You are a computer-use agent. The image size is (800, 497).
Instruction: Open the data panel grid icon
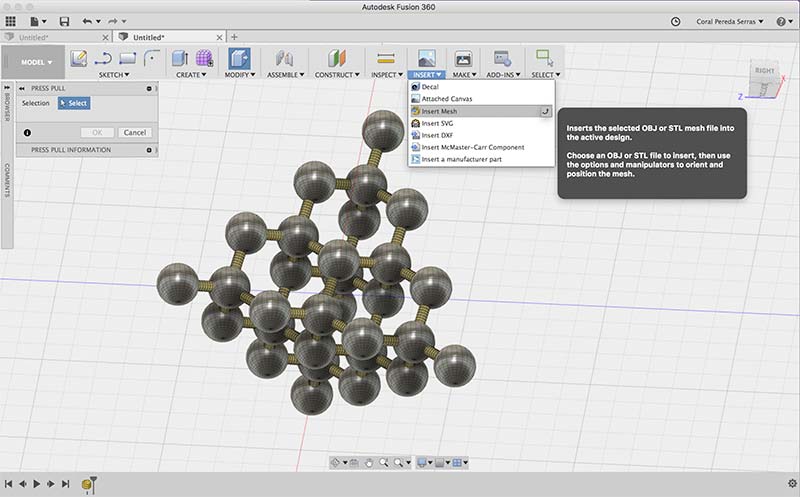10,21
